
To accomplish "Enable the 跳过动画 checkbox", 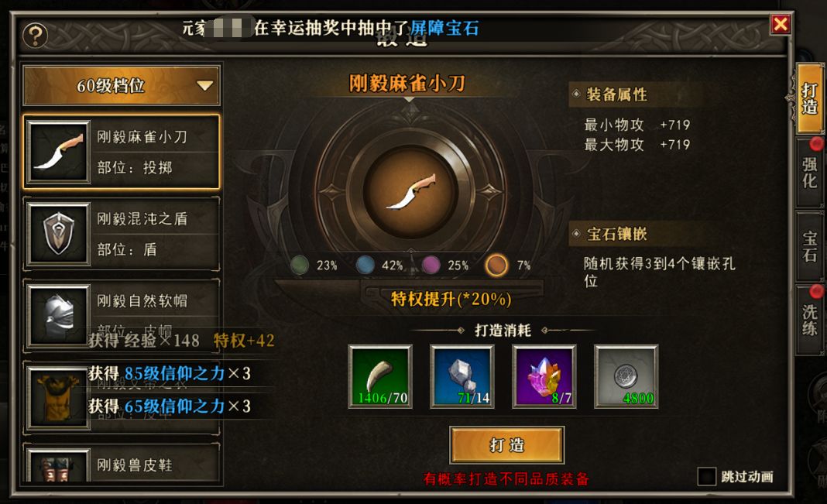I will click(x=707, y=476).
